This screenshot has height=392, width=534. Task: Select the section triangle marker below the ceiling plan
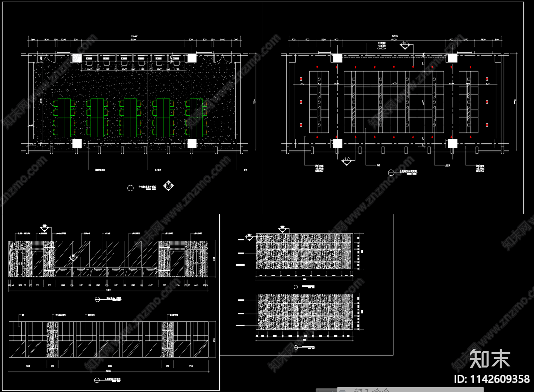pyautogui.click(x=347, y=161)
